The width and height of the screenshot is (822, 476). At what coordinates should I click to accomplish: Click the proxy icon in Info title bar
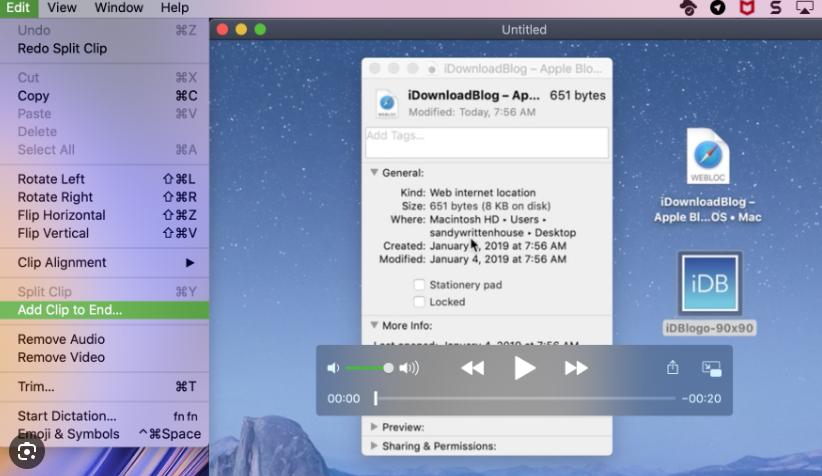(432, 69)
